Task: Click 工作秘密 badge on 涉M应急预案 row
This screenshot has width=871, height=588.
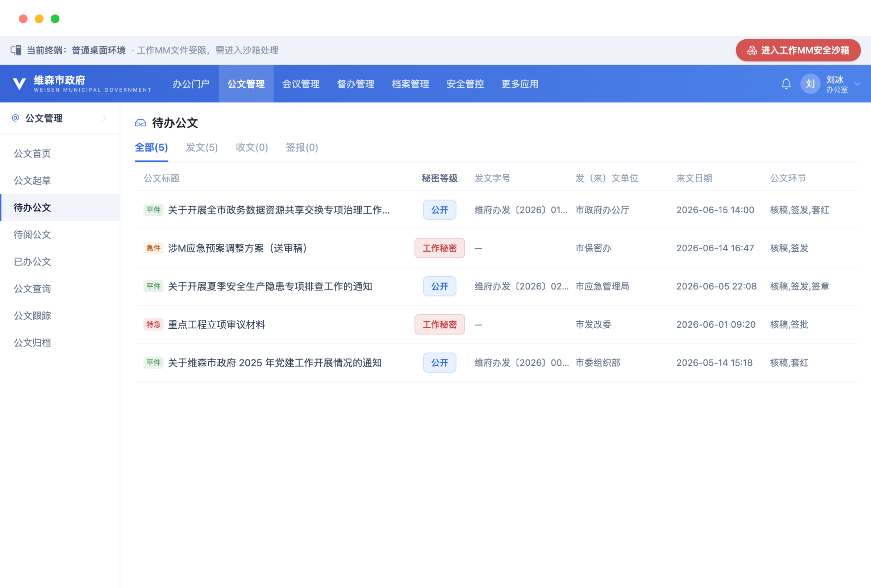Action: tap(439, 248)
